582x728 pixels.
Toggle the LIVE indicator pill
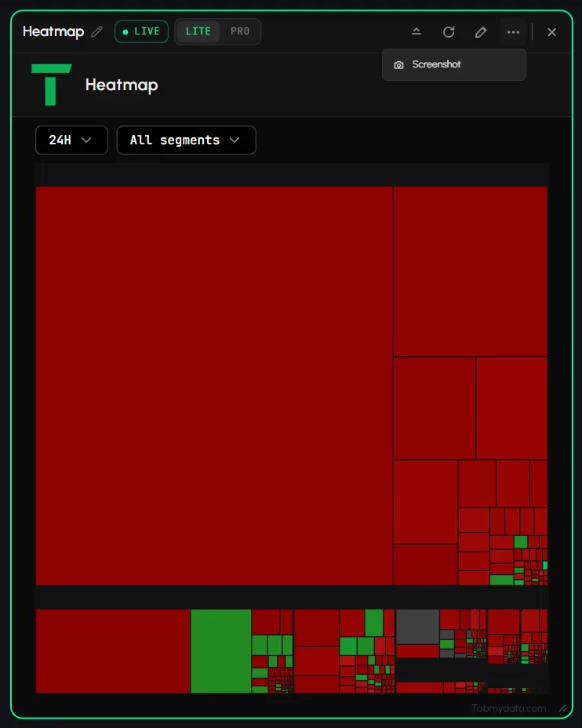141,31
